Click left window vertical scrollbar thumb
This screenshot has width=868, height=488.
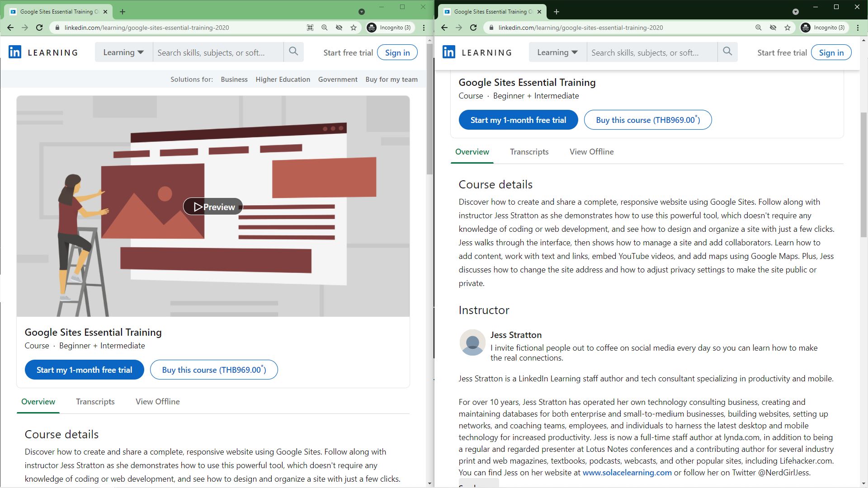click(x=429, y=108)
